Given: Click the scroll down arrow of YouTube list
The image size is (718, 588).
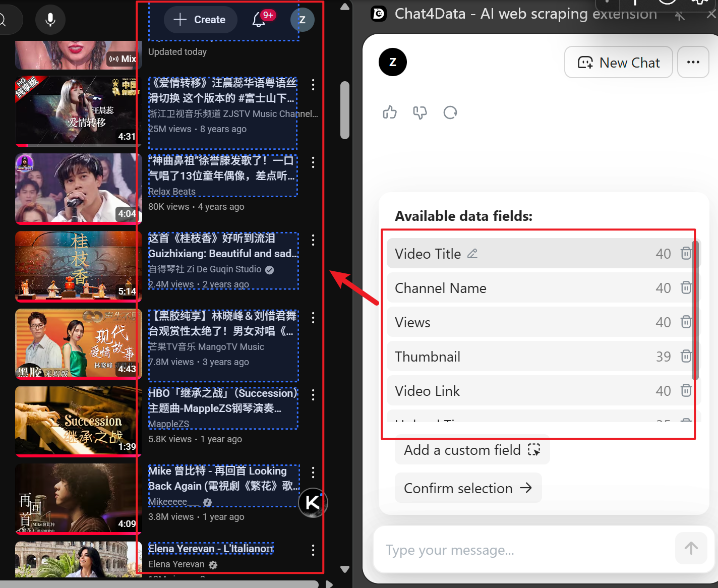Looking at the screenshot, I should [345, 569].
